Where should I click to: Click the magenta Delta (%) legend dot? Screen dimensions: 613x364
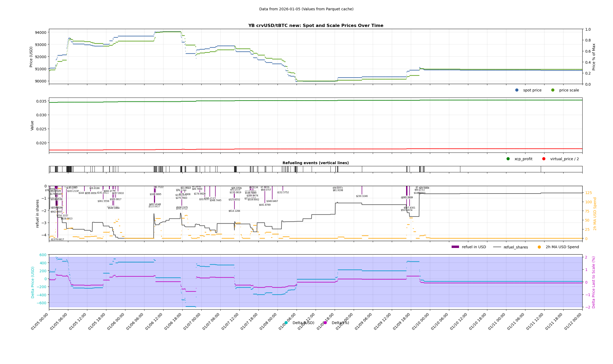[x=325, y=323]
